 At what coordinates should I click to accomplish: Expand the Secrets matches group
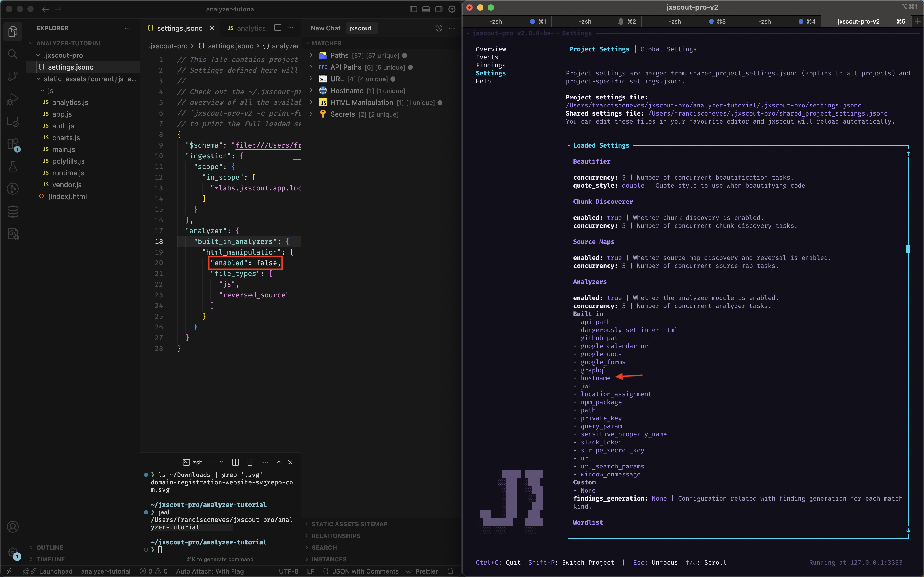[x=311, y=114]
